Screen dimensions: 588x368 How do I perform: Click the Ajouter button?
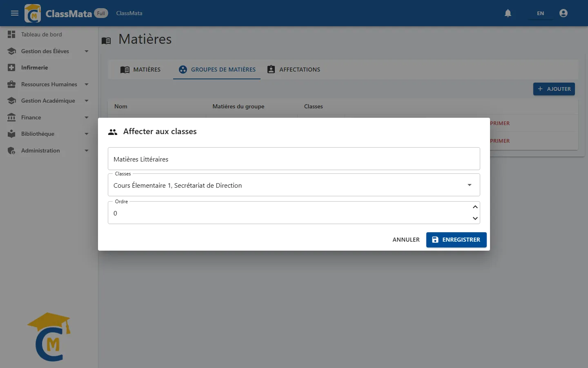click(x=554, y=89)
